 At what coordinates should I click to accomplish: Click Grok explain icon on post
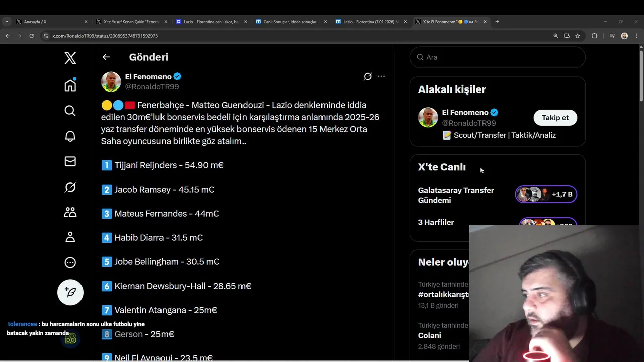click(368, 76)
